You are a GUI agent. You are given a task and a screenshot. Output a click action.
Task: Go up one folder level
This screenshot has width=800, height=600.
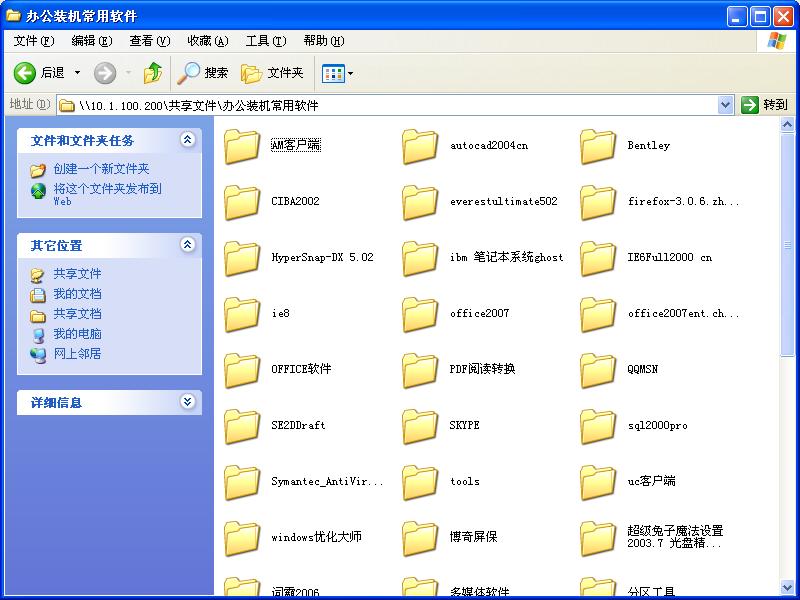click(153, 73)
